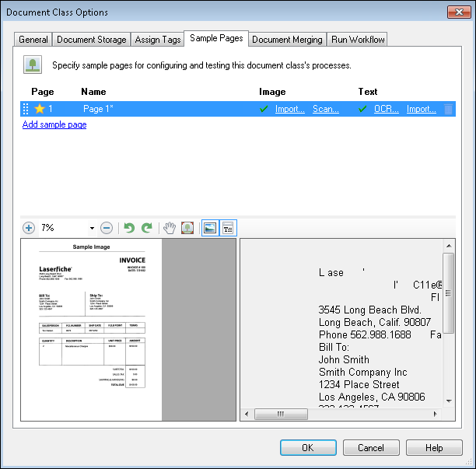The height and width of the screenshot is (469, 476).
Task: Click the green check mark under Image
Action: coord(264,109)
